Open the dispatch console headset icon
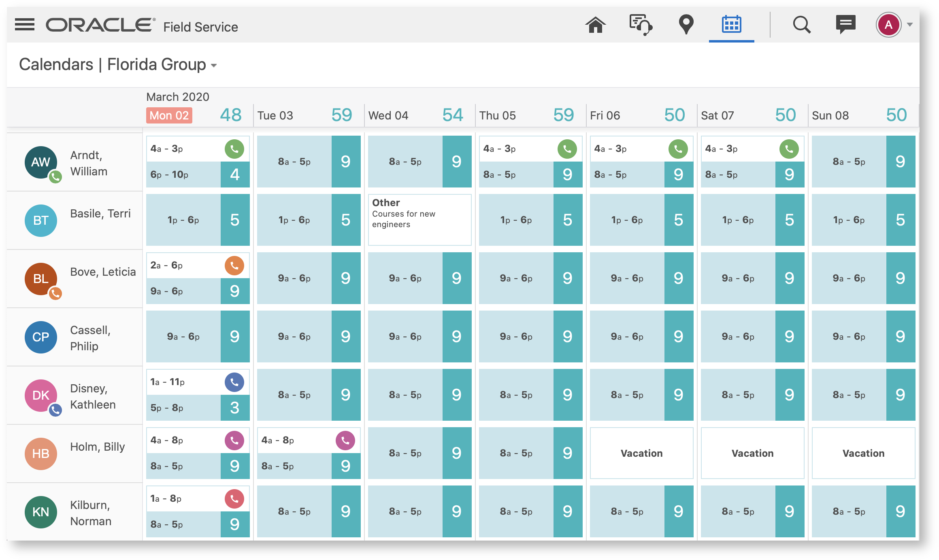Screen dimensions: 939x560 point(641,25)
